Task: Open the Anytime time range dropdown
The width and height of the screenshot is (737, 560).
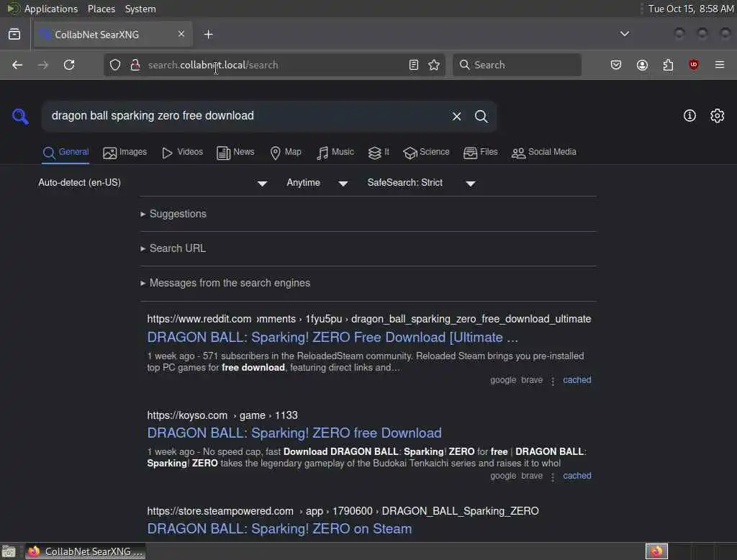Action: click(317, 183)
